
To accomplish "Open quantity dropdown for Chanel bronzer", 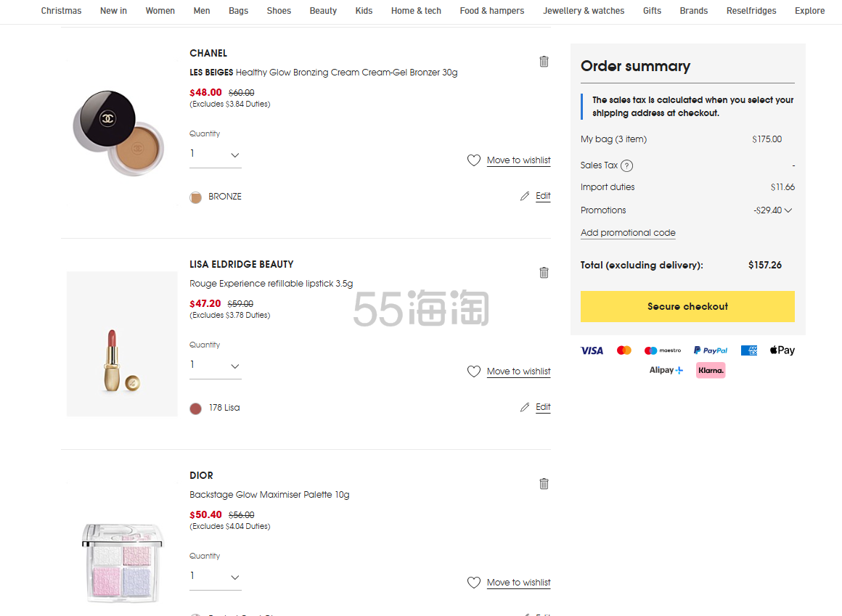I will (216, 155).
